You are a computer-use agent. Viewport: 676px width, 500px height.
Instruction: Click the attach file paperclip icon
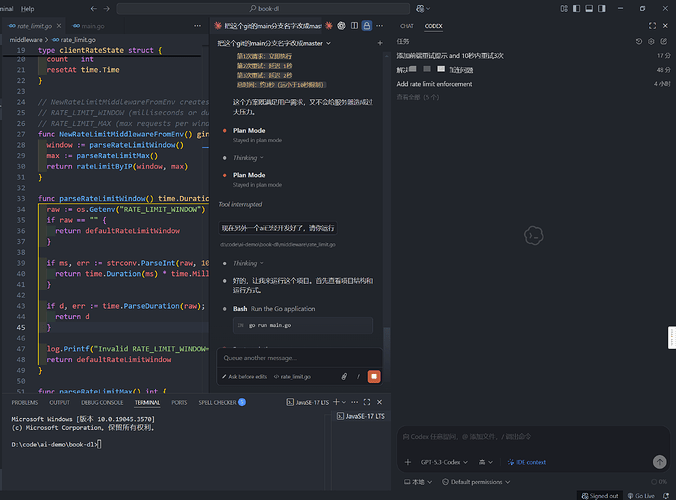coord(344,377)
